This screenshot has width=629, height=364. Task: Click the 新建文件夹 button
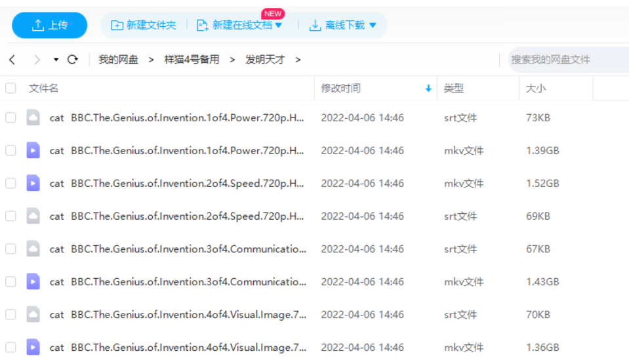pos(144,25)
